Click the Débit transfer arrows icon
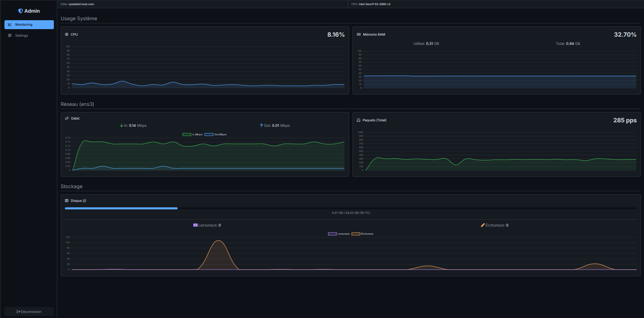 (67, 118)
